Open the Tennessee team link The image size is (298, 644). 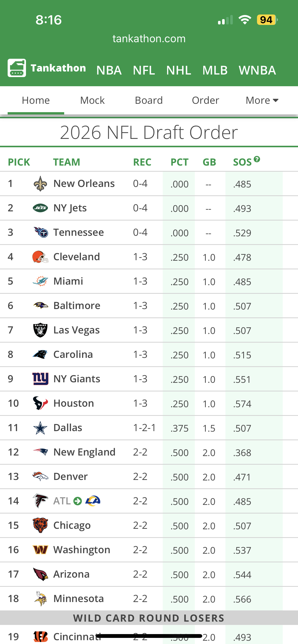(x=78, y=232)
